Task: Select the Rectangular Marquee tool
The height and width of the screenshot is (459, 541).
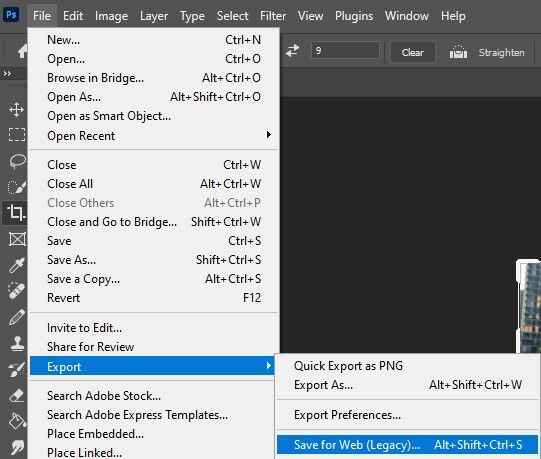Action: coord(17,135)
